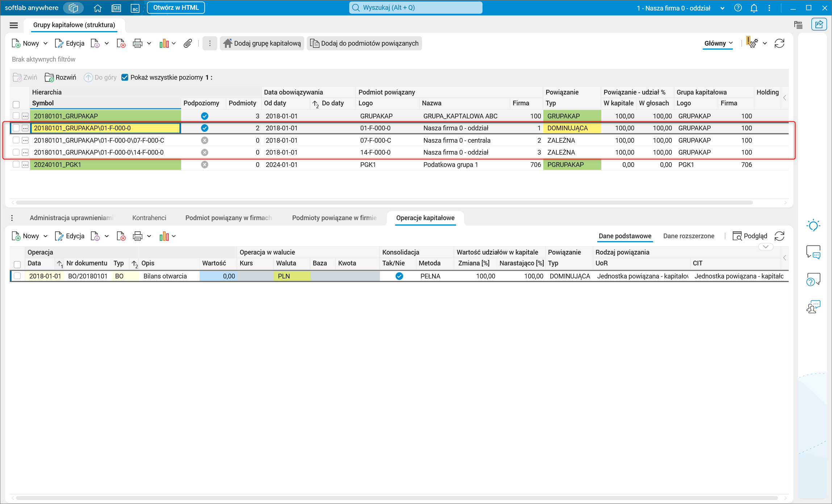Click the Wyszukaj search field
The height and width of the screenshot is (504, 832).
point(415,8)
